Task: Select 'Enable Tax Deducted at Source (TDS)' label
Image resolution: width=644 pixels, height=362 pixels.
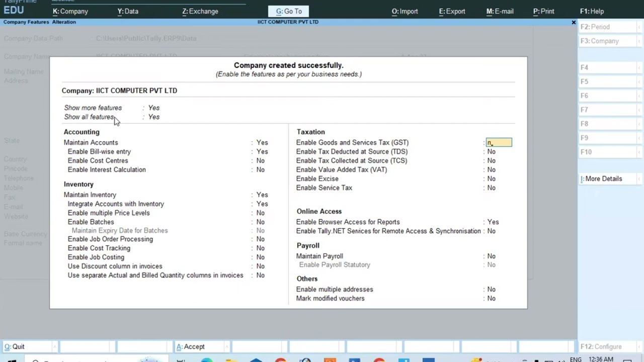Action: click(352, 152)
